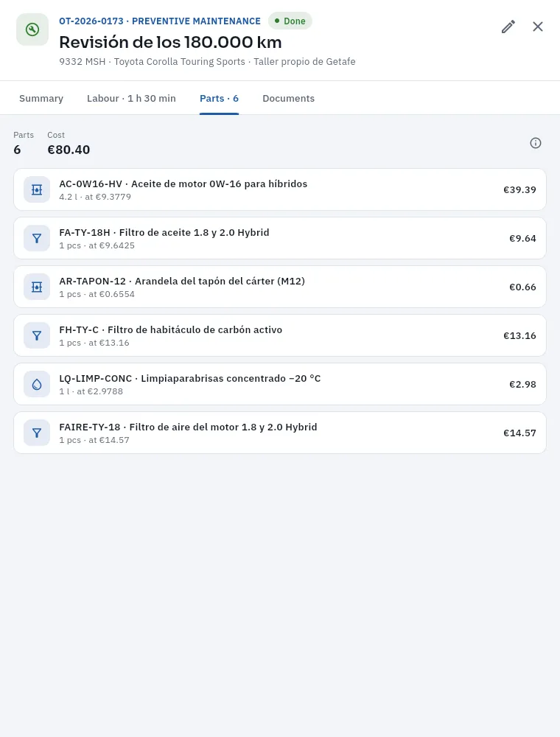Open the Filtro de aire del motor row

[280, 433]
